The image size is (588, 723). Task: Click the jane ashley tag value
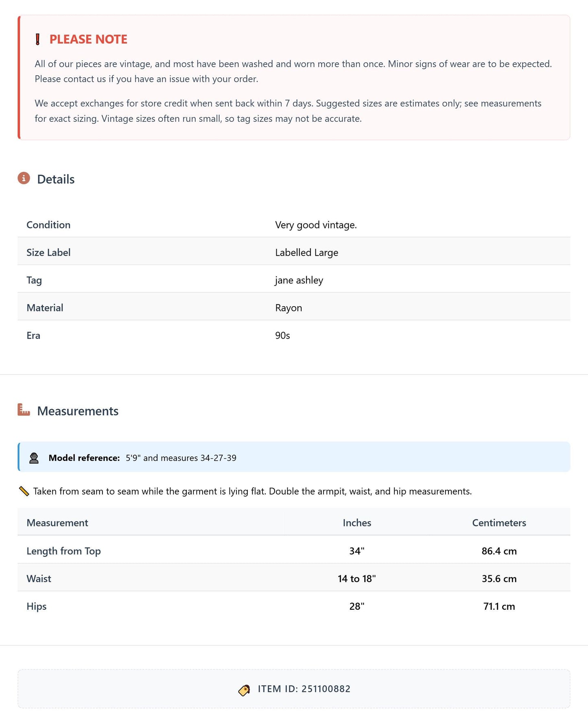click(299, 280)
